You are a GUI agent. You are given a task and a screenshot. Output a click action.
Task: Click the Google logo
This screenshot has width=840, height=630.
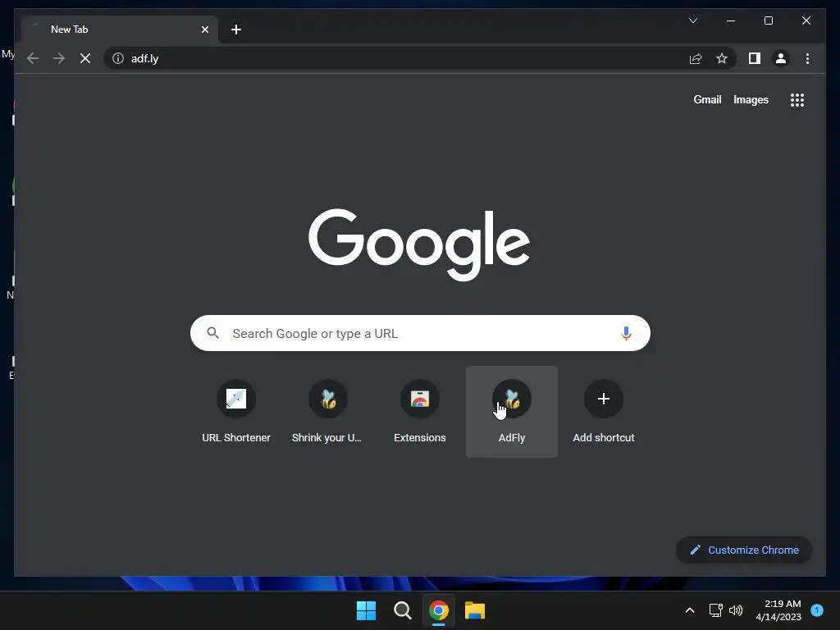419,244
